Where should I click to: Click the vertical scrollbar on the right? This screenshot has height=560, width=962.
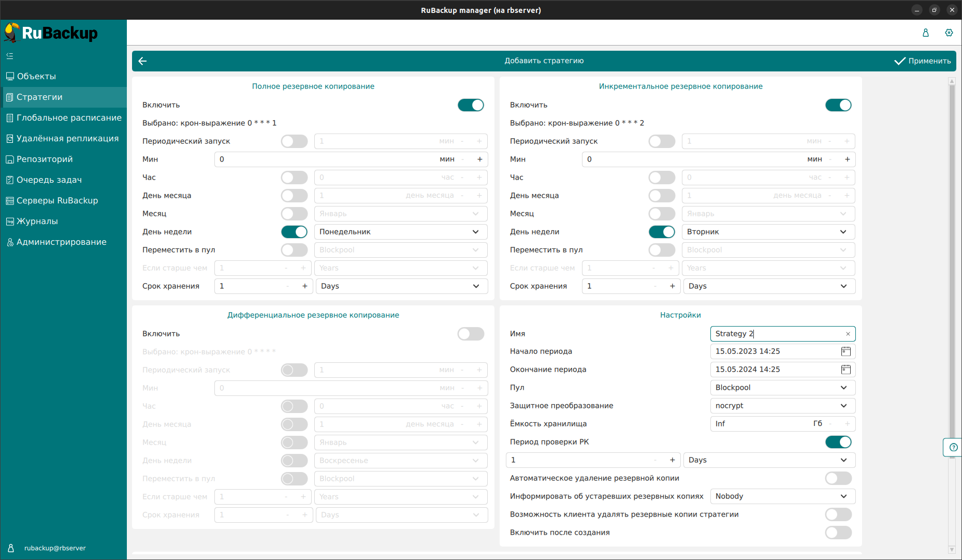click(952, 259)
